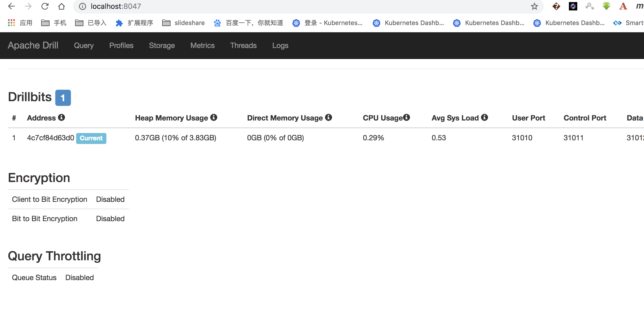Open the 扩展程序 extensions bookmark
The height and width of the screenshot is (314, 644).
click(134, 23)
